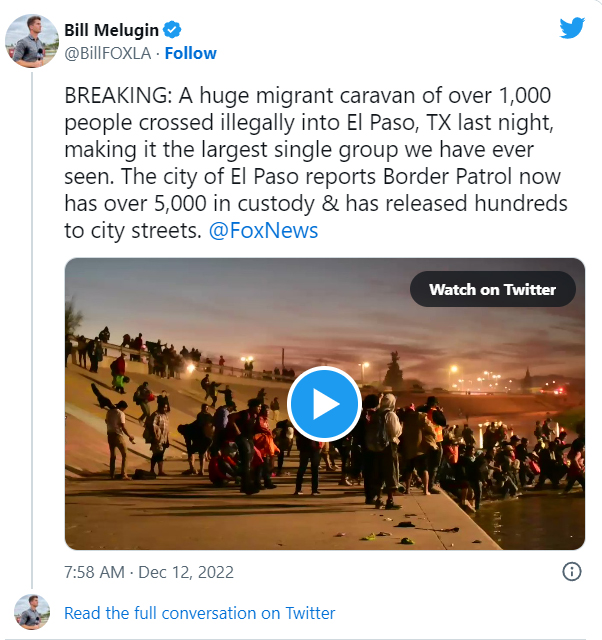Open the 7:58 AM timestamp link

coord(94,572)
